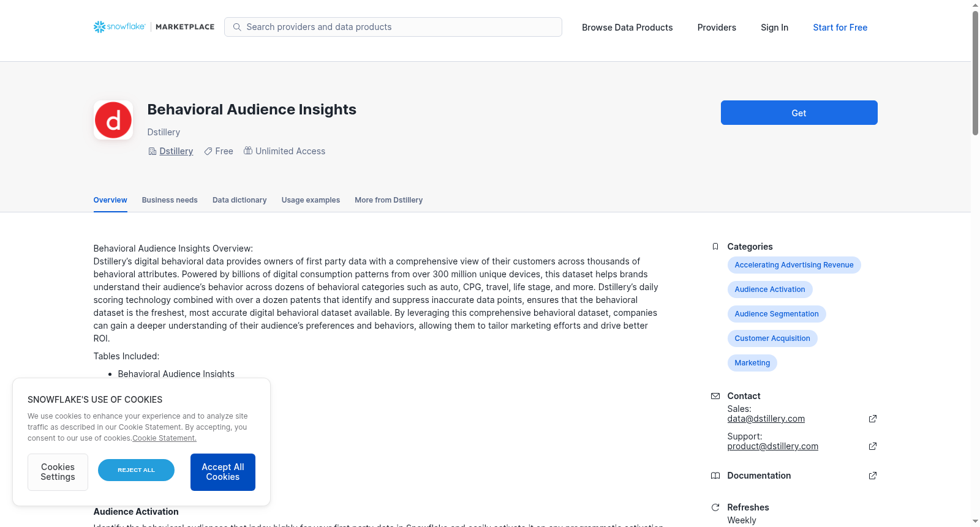Open Browse Data Products menu
Image resolution: width=980 pixels, height=527 pixels.
pyautogui.click(x=627, y=28)
